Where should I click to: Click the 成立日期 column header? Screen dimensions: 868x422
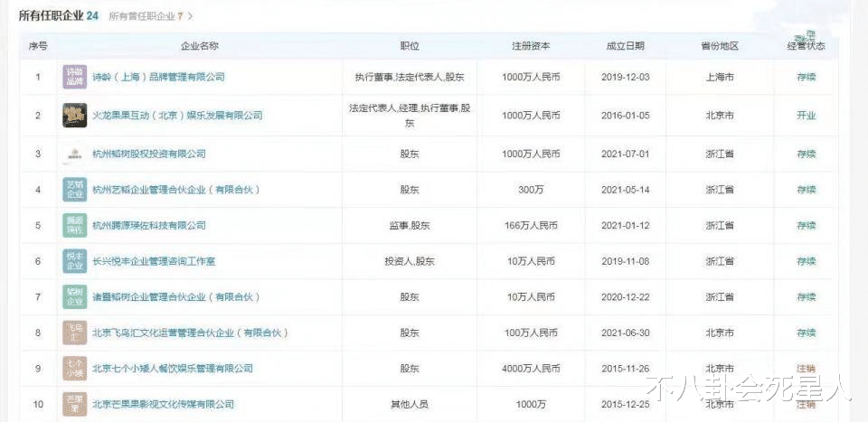click(x=625, y=46)
